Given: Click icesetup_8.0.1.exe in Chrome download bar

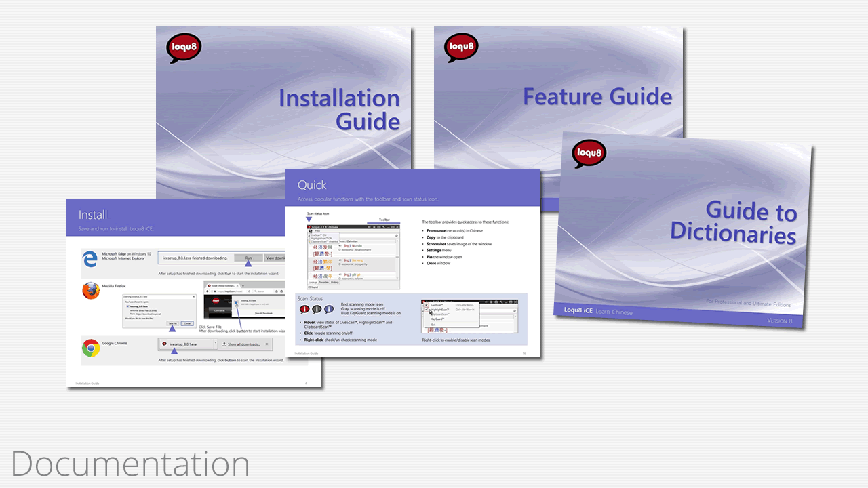Looking at the screenshot, I should point(183,344).
